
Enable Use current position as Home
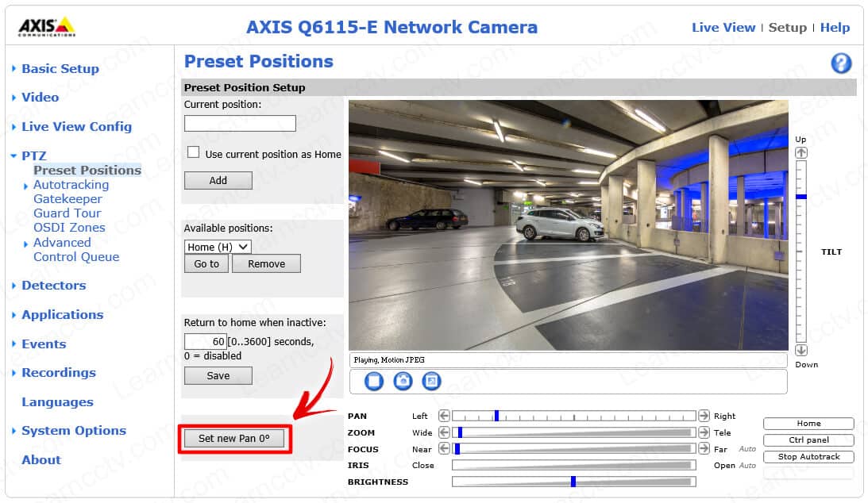[193, 153]
